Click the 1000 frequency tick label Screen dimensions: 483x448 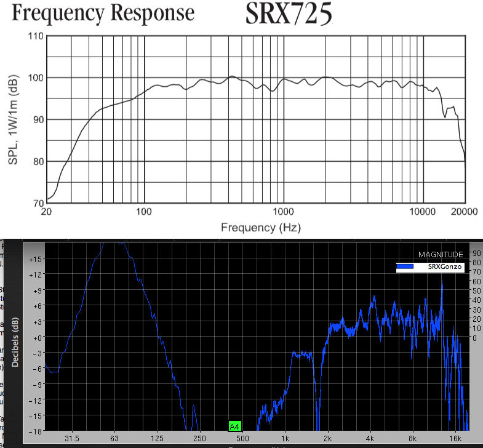click(284, 211)
